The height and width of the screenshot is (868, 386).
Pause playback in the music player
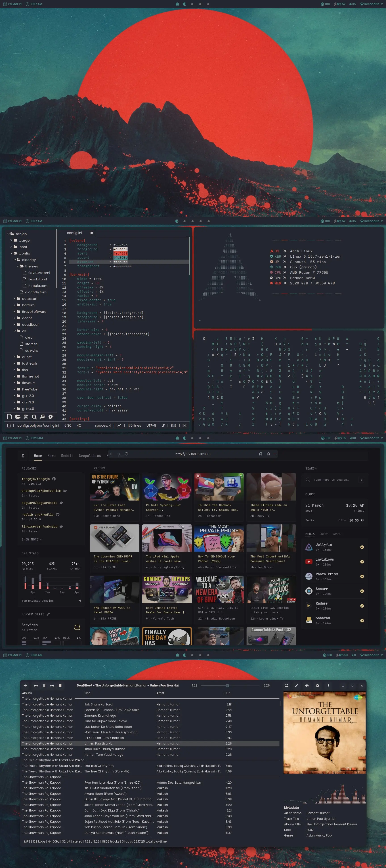44,685
